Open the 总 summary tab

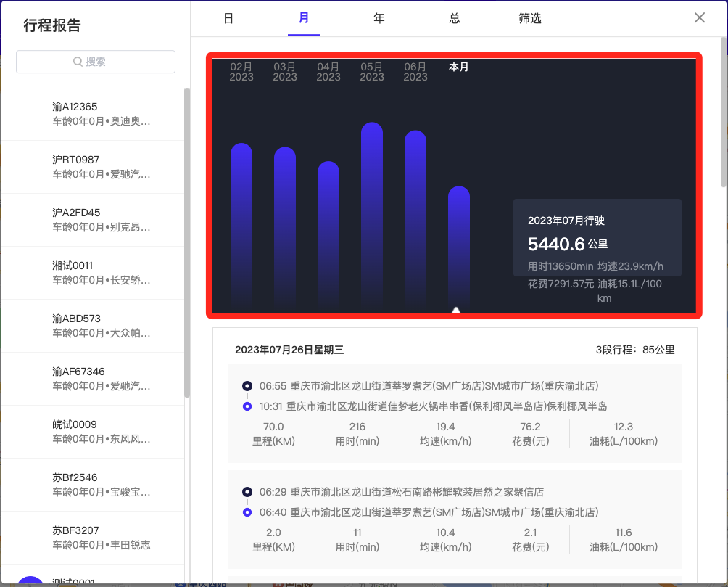point(455,18)
